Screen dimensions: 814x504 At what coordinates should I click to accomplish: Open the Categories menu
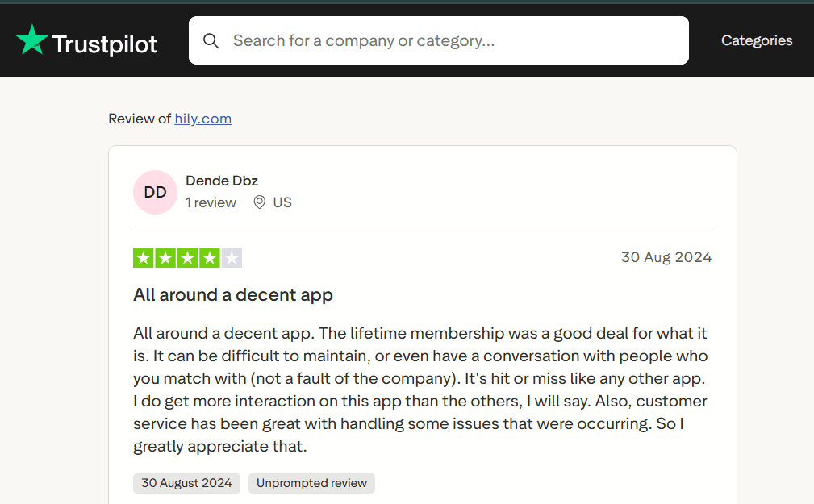click(756, 40)
